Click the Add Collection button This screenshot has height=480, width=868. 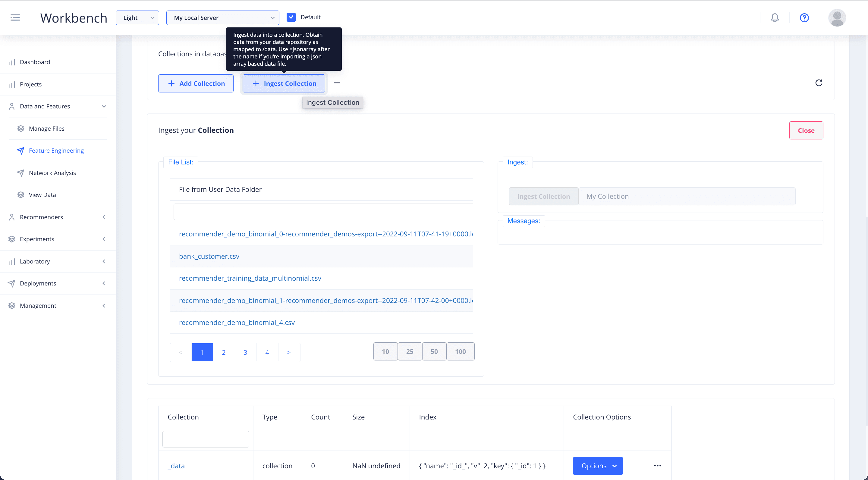pos(196,83)
